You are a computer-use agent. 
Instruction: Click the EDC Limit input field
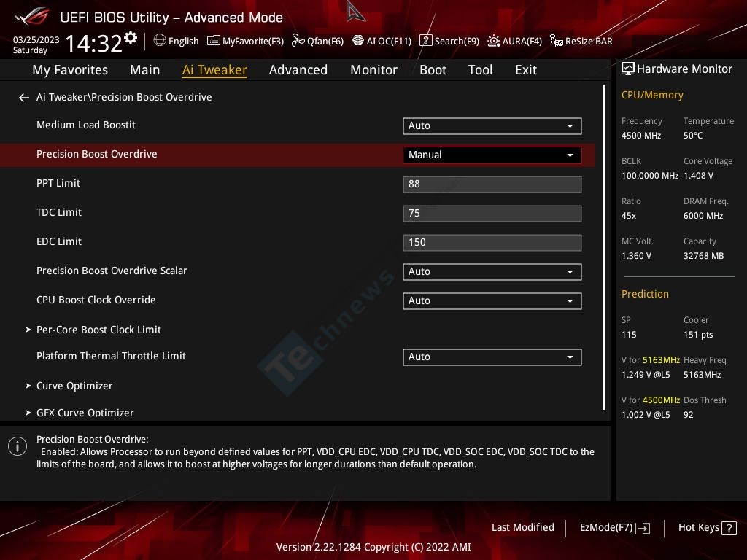coord(492,242)
